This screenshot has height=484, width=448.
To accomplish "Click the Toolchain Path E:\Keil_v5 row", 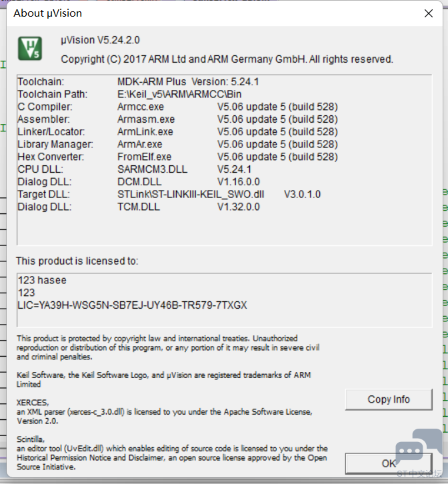I will click(x=129, y=94).
